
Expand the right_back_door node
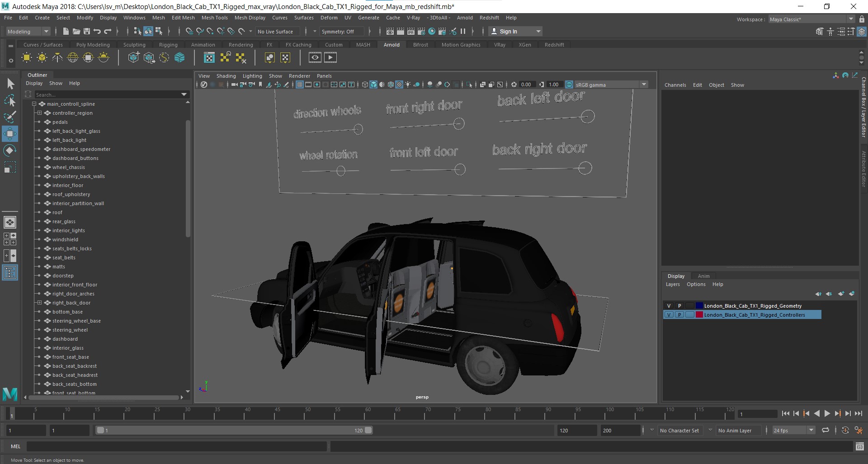point(40,303)
